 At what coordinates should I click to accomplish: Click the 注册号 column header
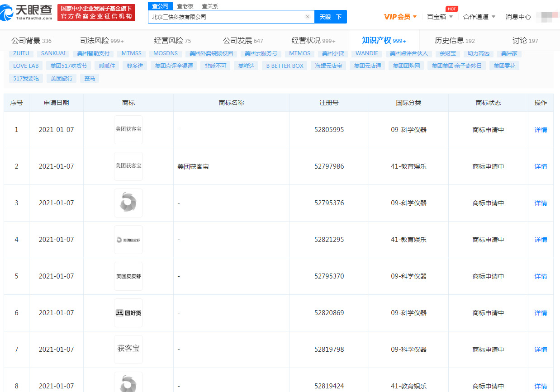tap(329, 103)
